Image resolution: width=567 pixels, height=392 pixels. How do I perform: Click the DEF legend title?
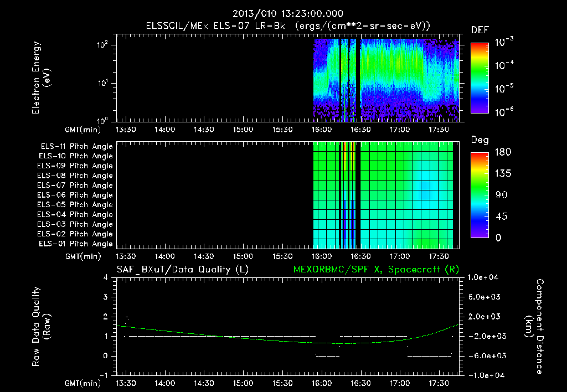(x=480, y=30)
